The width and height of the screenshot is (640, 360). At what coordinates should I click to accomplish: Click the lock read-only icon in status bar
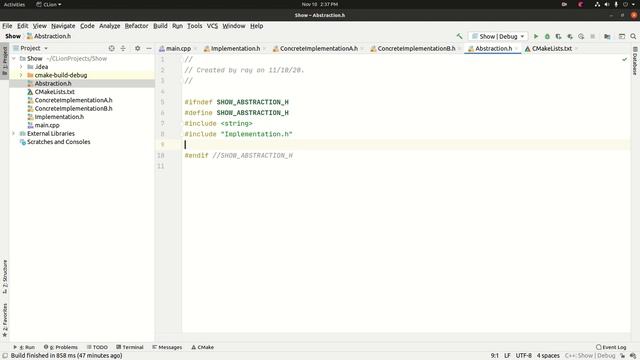coord(623,356)
